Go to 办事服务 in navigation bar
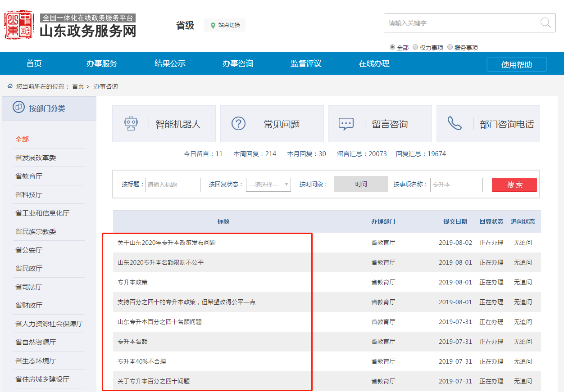The width and height of the screenshot is (564, 392). [x=102, y=63]
